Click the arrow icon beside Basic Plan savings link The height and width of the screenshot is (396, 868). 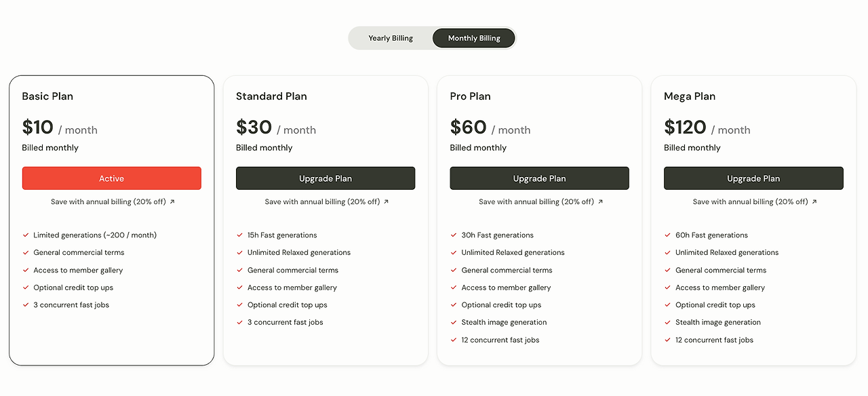[172, 201]
